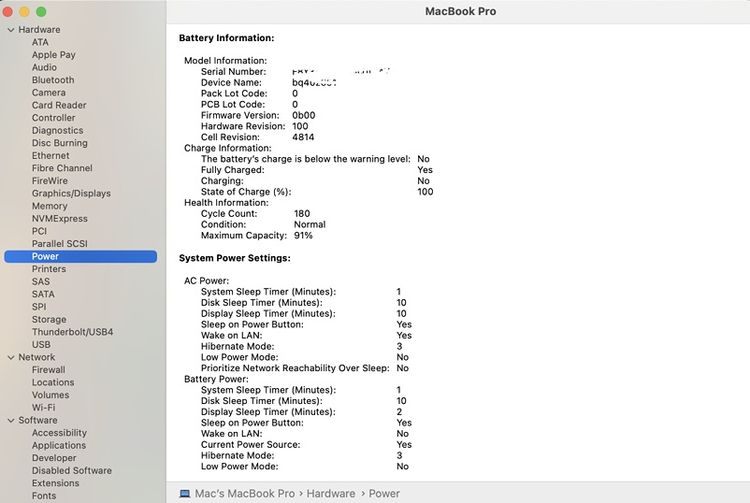The width and height of the screenshot is (750, 503).
Task: Open NVMExpress entry
Action: [x=60, y=219]
